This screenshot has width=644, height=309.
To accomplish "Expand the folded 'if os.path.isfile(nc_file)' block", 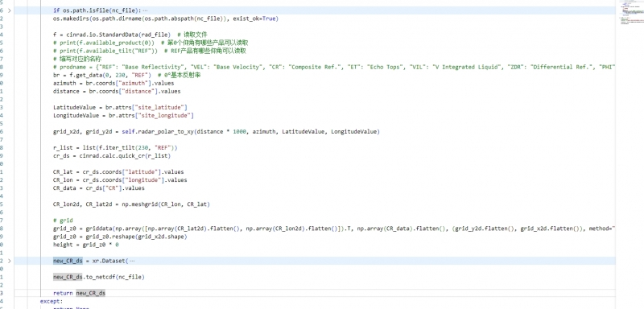I will click(x=10, y=10).
